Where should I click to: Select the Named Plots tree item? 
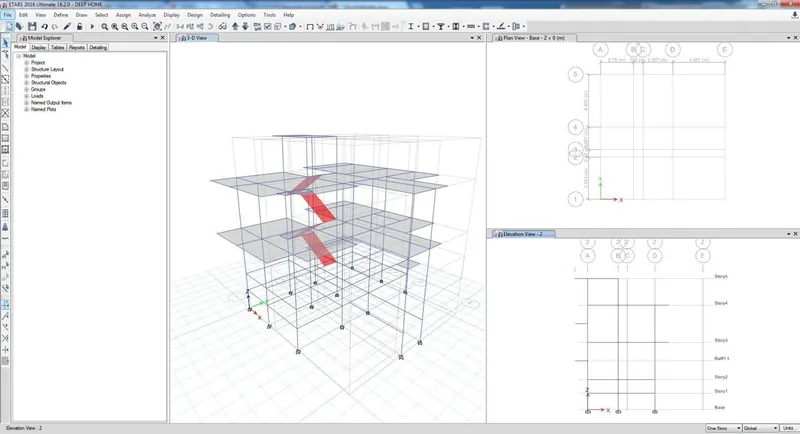43,109
